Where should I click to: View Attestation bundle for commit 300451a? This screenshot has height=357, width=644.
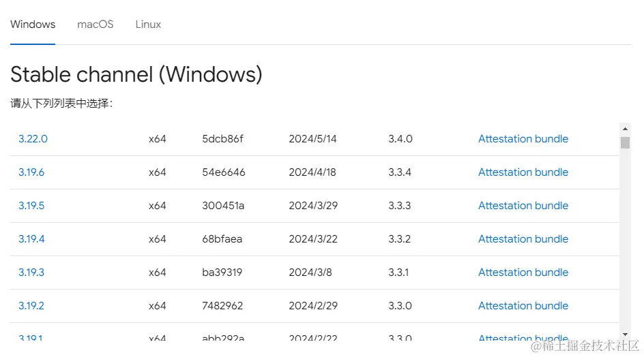(523, 206)
